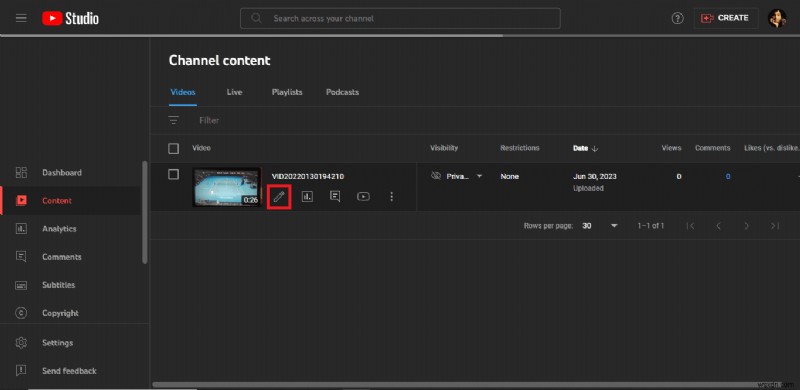Screen dimensions: 800x390
Task: Open Comments in sidebar
Action: (70, 257)
